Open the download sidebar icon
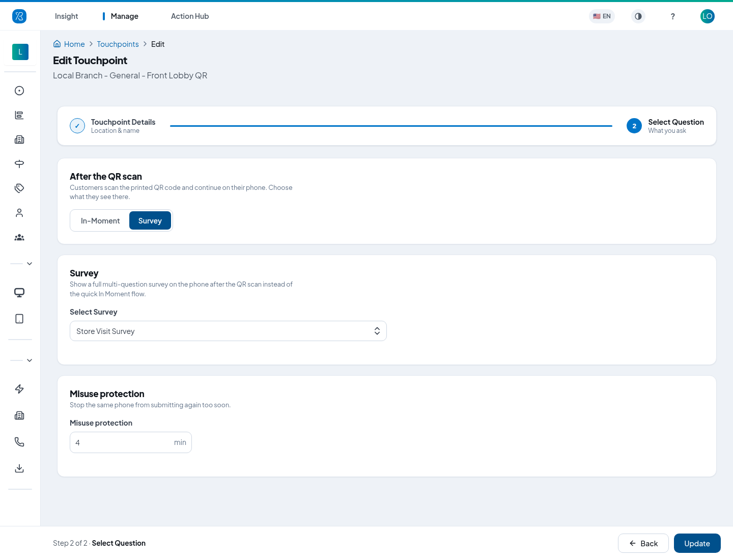 click(19, 468)
